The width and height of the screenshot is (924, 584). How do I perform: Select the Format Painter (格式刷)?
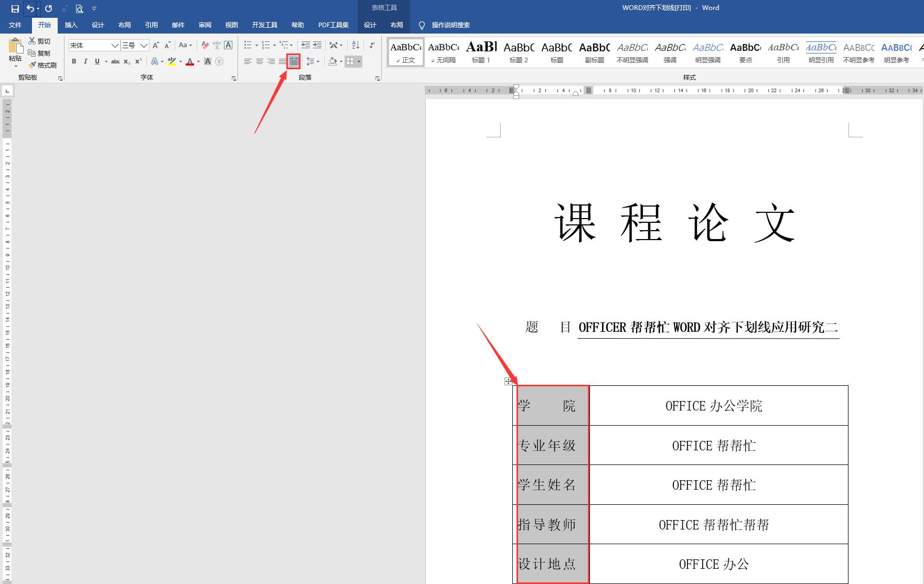coord(42,65)
